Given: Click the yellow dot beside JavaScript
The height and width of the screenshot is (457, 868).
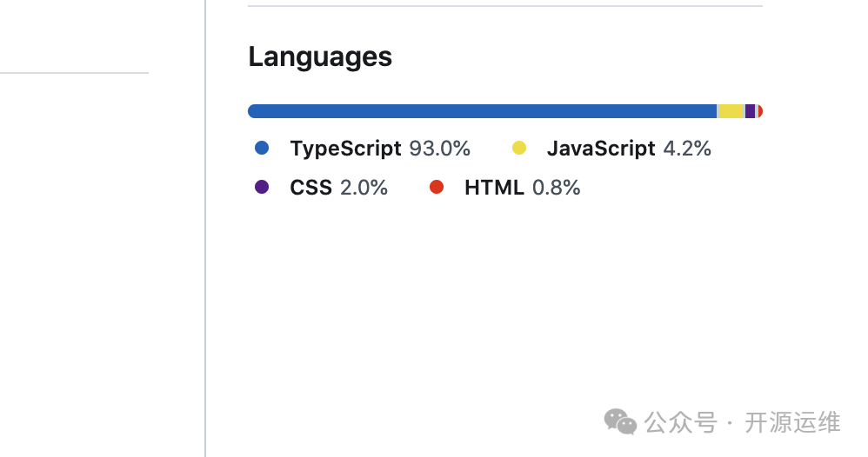Looking at the screenshot, I should click(x=519, y=149).
